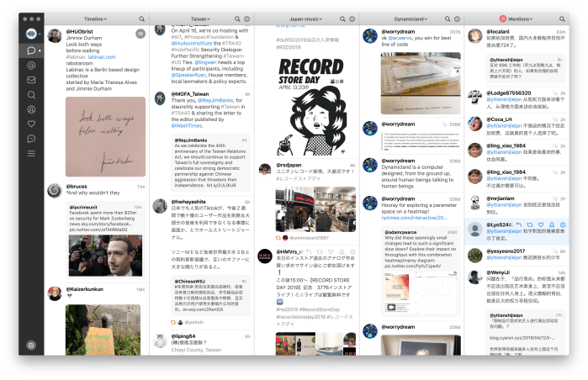This screenshot has width=588, height=380.
Task: Share the @Lyo5246 mention
Action: [552, 224]
